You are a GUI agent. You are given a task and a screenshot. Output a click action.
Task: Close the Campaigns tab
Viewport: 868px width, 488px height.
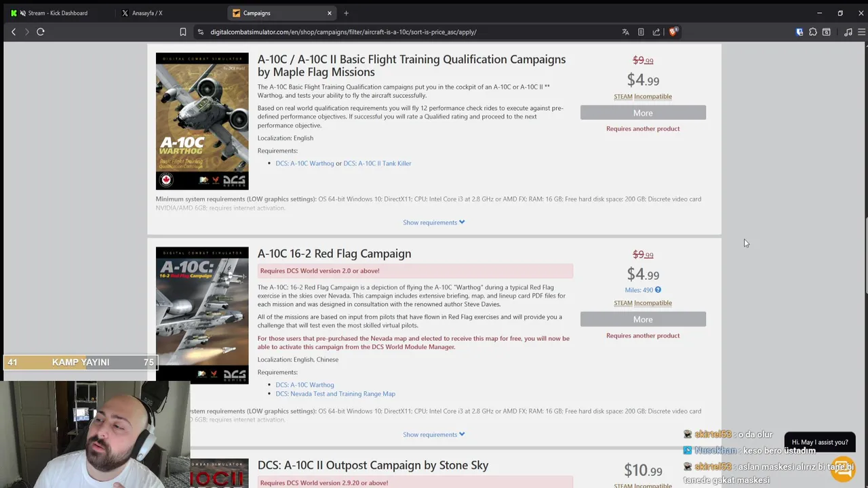tap(330, 13)
